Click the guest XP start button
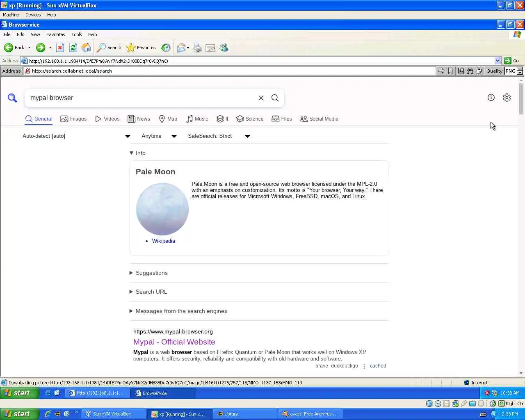The image size is (525, 420). pyautogui.click(x=19, y=393)
